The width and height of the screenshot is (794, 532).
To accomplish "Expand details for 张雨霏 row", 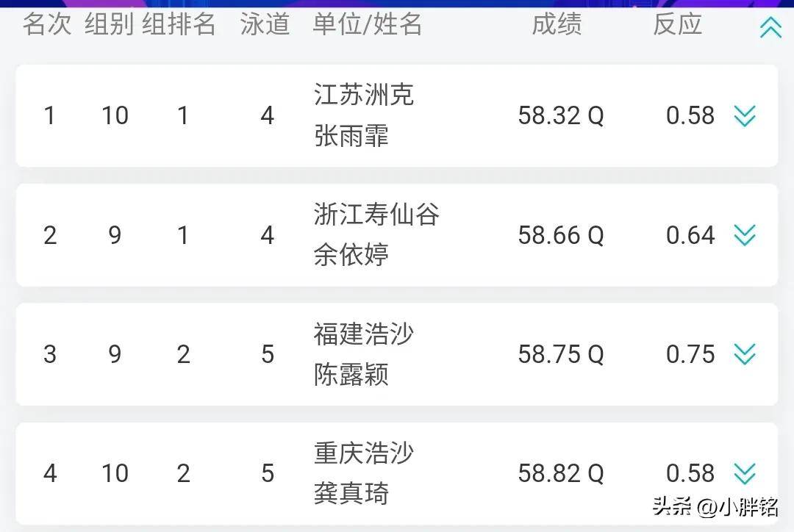I will pos(744,116).
